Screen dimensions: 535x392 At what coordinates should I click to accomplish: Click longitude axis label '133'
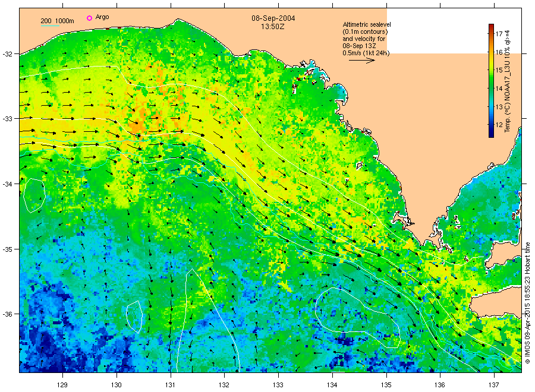click(278, 385)
